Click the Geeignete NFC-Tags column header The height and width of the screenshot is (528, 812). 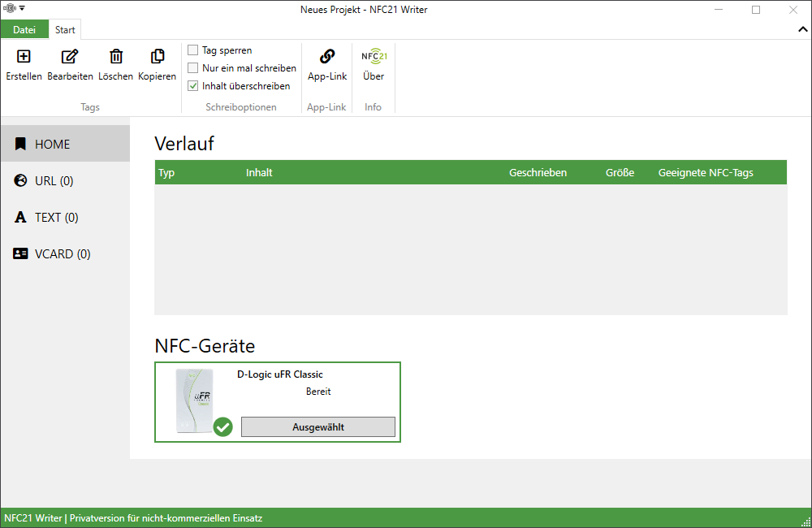coord(706,172)
